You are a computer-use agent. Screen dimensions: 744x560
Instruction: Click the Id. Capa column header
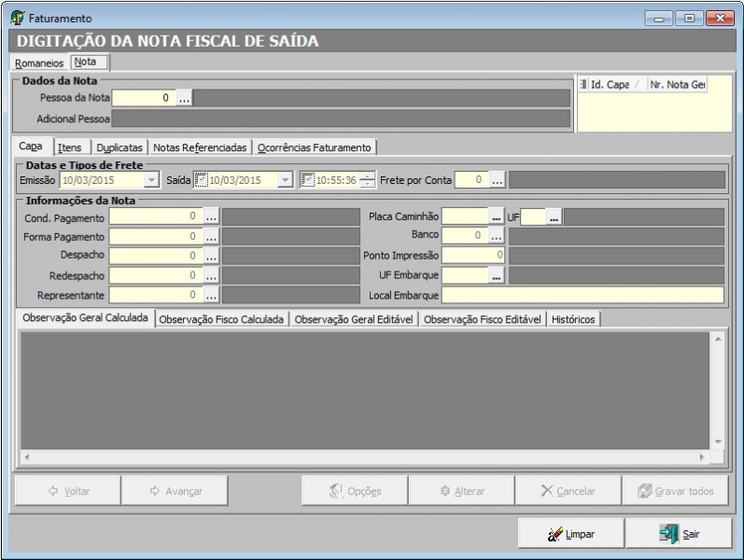tap(609, 84)
